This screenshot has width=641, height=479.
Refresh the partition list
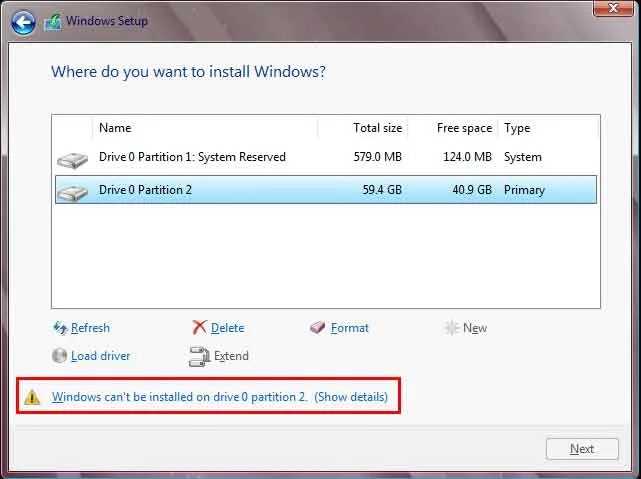(90, 328)
